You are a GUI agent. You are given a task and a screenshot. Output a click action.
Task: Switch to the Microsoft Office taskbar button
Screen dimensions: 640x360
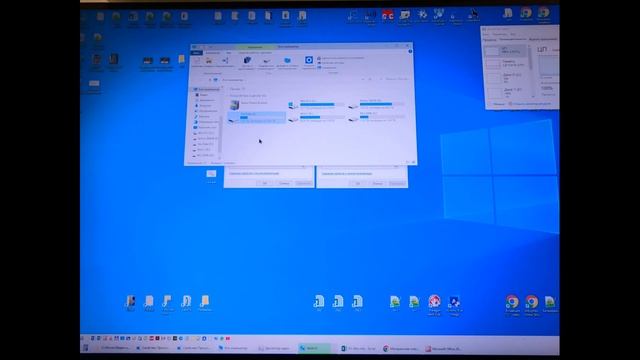click(x=444, y=349)
